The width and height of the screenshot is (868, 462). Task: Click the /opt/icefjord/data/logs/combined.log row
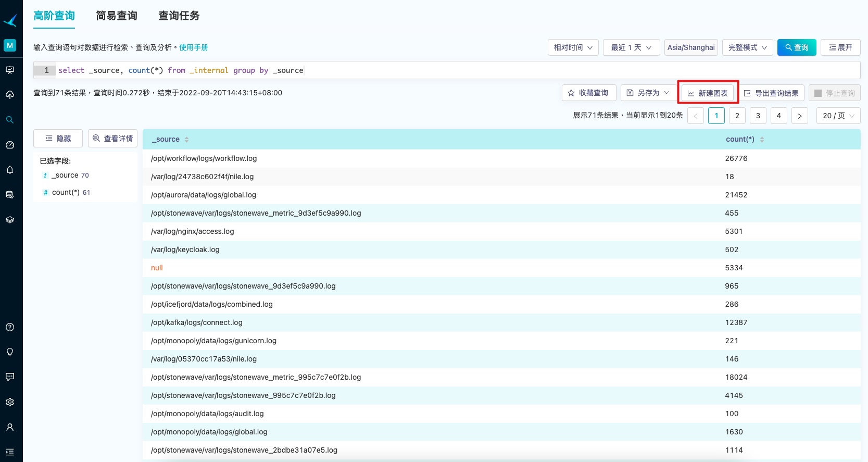(501, 304)
